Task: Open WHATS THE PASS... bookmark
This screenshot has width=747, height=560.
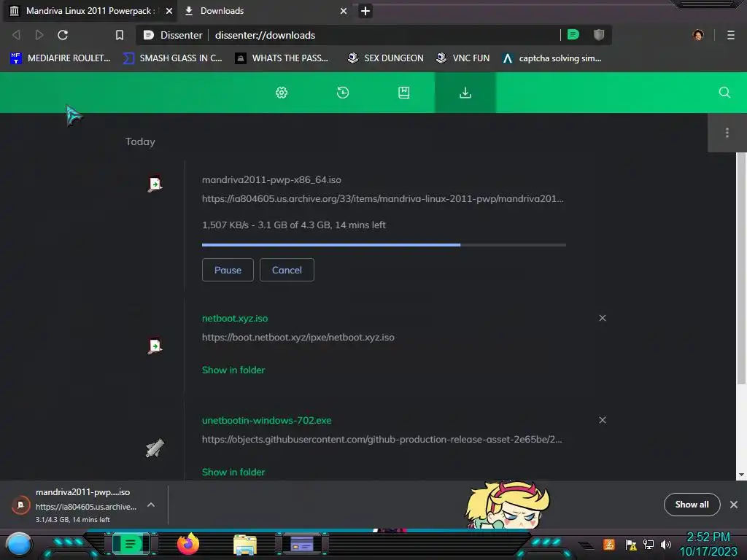Action: pos(282,58)
